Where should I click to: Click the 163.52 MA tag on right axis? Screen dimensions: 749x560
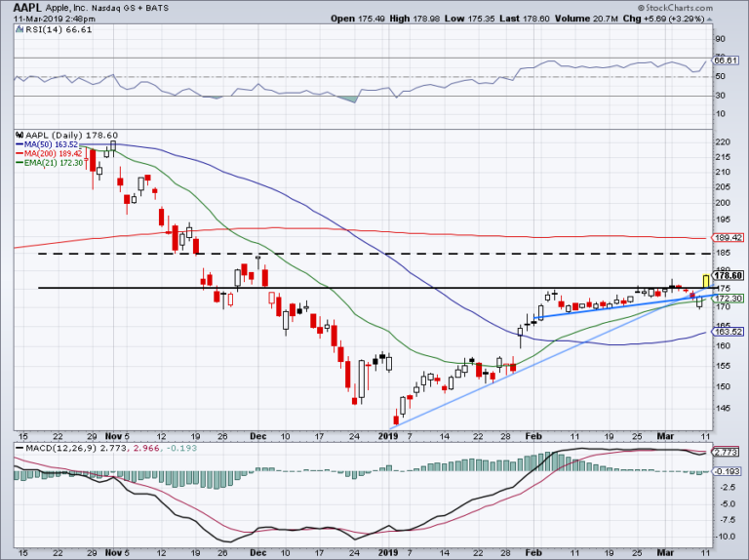[x=729, y=332]
